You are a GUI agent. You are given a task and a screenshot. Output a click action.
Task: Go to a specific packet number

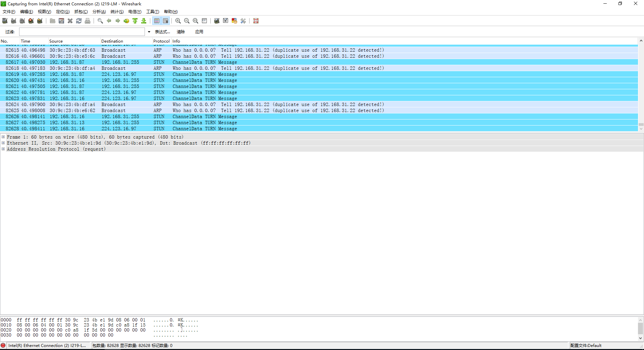(126, 21)
